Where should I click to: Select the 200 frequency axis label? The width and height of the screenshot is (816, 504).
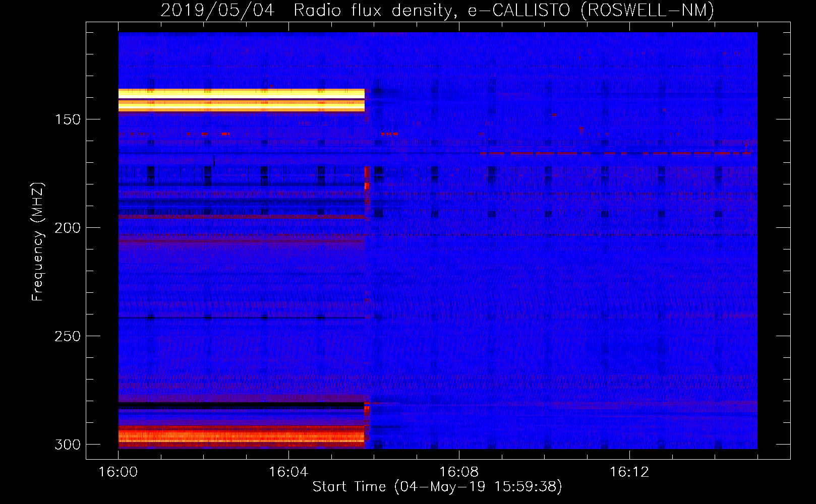click(x=68, y=228)
